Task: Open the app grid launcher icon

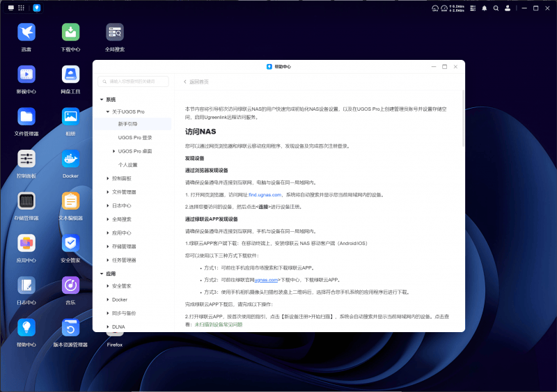Action: pyautogui.click(x=22, y=8)
